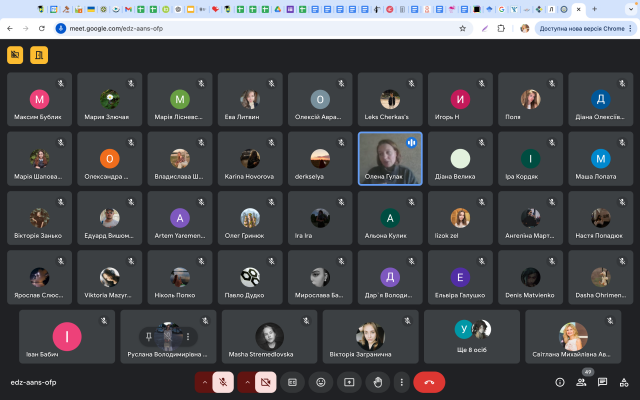The height and width of the screenshot is (400, 640).
Task: Click muted mic icon on Світлана Михайлівна tile
Action: coord(610,321)
